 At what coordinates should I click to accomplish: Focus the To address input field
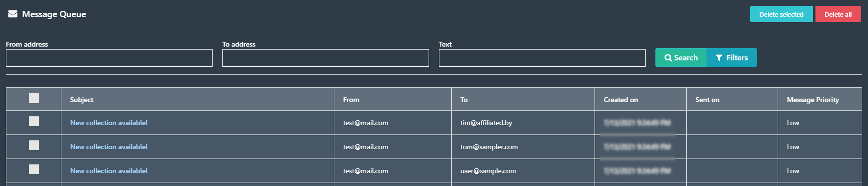[325, 58]
